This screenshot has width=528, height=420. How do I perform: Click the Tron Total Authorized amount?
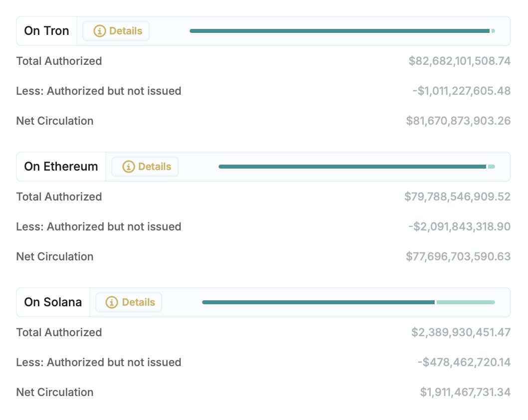pos(460,61)
